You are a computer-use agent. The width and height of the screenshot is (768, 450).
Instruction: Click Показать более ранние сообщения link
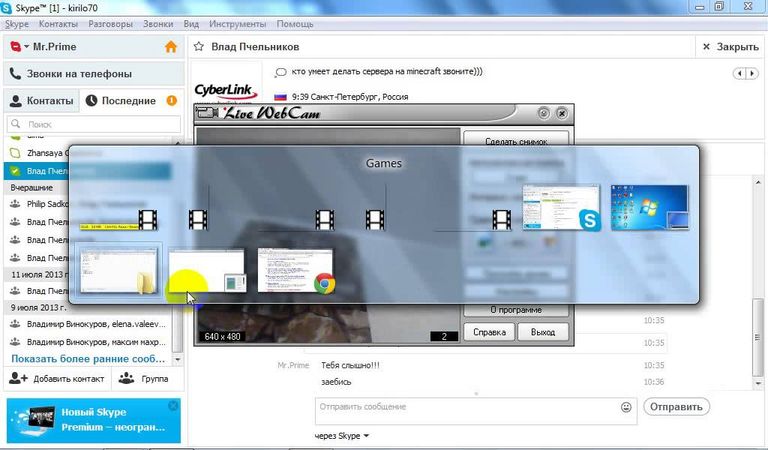point(88,358)
